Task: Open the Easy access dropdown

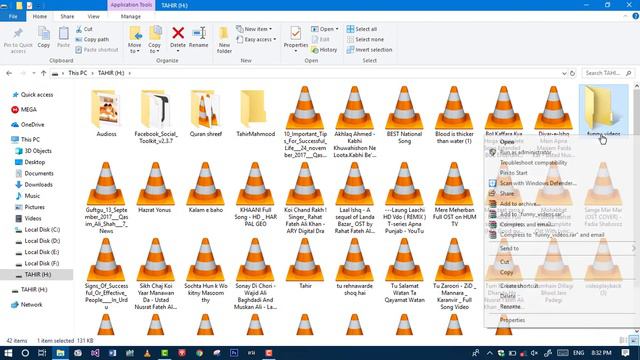Action: pyautogui.click(x=256, y=40)
